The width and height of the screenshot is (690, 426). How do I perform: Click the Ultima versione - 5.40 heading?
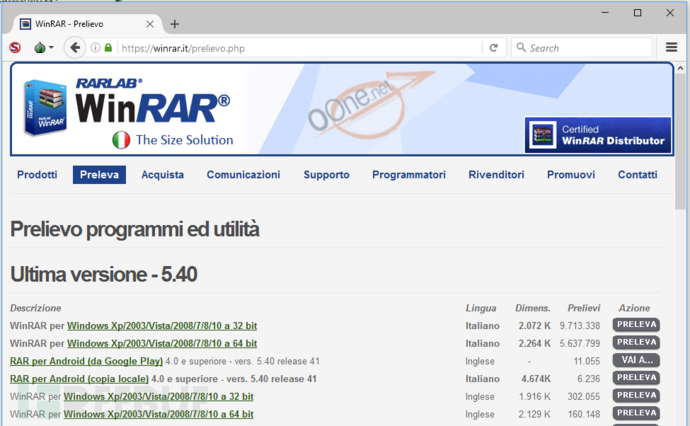103,275
